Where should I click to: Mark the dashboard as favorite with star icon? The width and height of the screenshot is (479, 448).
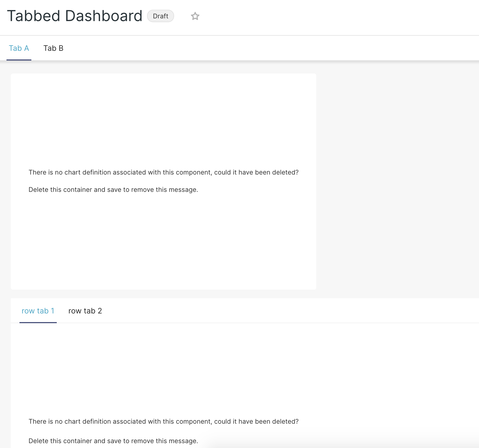coord(195,16)
